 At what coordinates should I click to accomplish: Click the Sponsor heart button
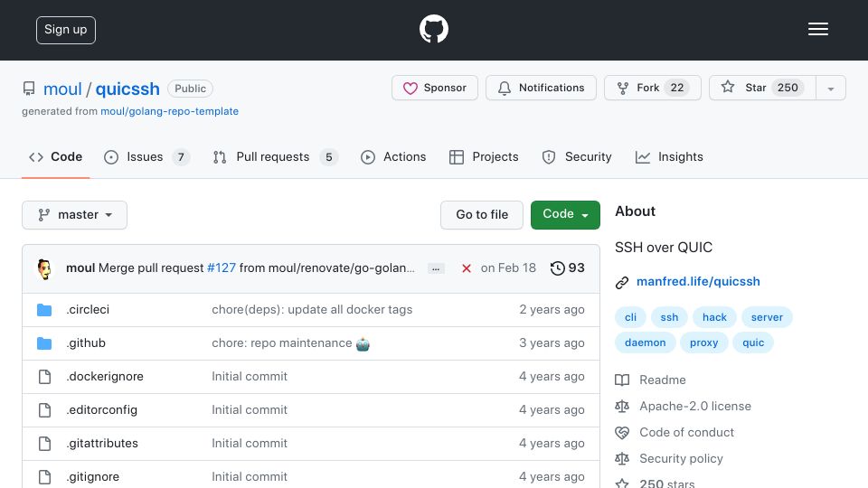point(435,88)
